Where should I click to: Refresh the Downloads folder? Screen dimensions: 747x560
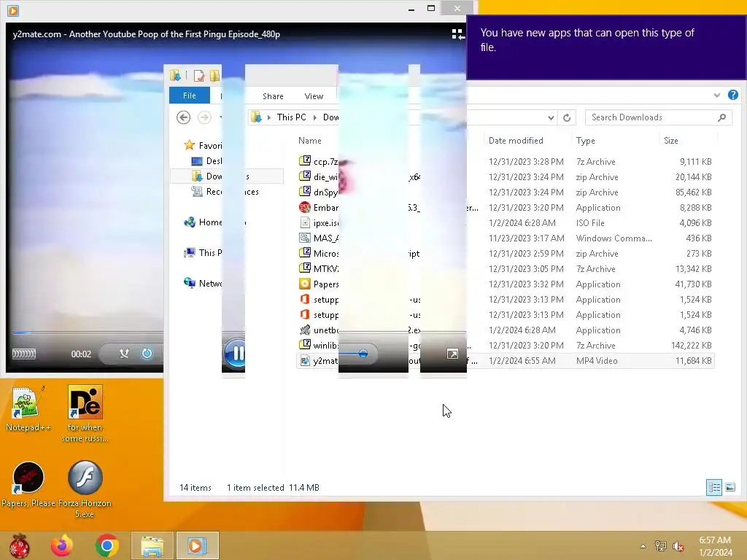[566, 117]
